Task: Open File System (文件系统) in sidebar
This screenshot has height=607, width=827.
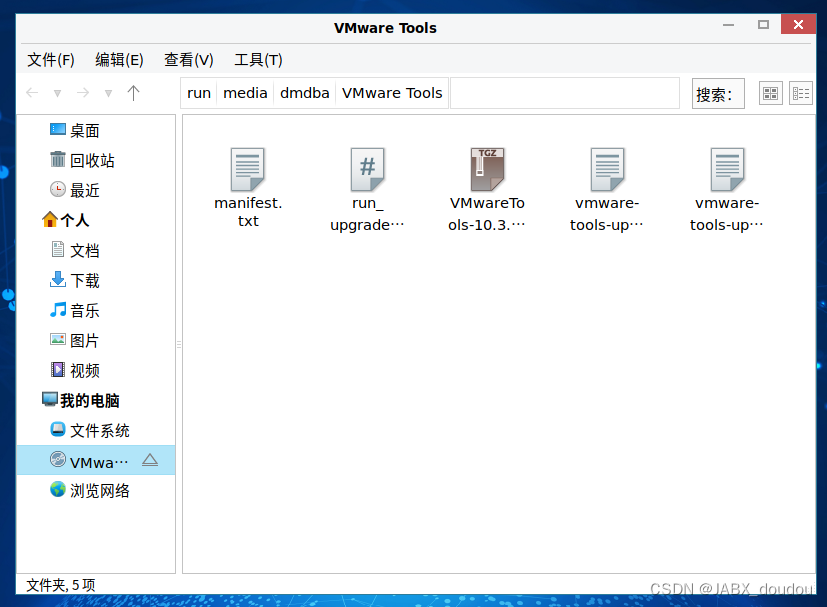Action: (x=89, y=430)
